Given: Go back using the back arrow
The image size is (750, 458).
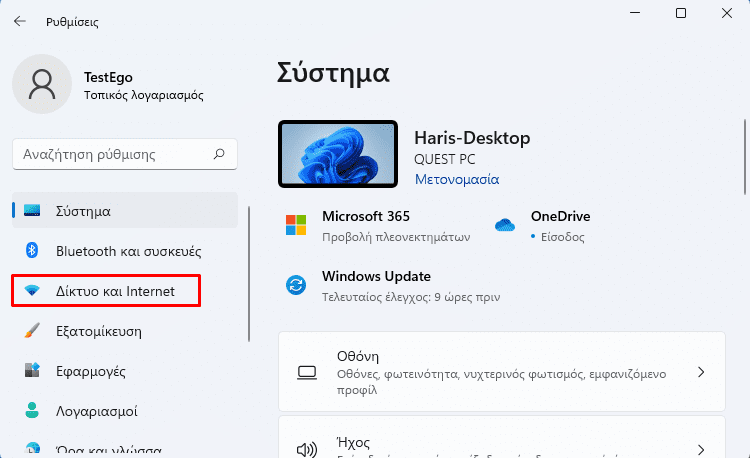Looking at the screenshot, I should [20, 21].
